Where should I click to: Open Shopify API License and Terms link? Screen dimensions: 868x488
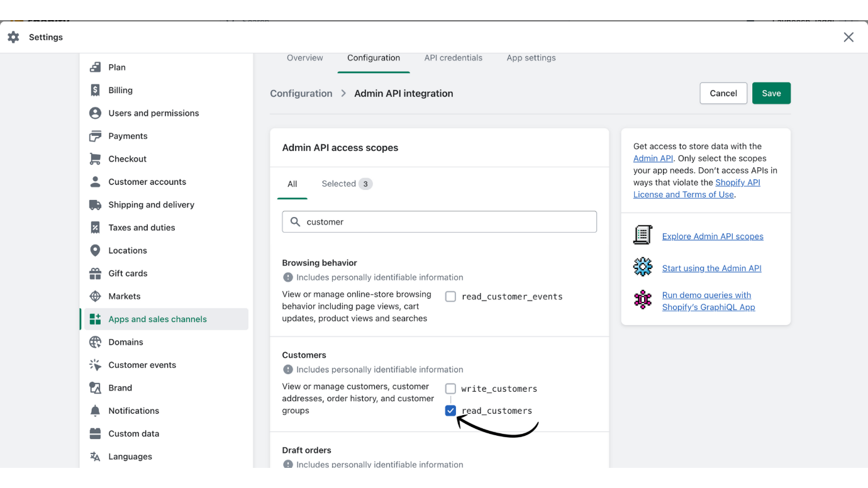(697, 189)
